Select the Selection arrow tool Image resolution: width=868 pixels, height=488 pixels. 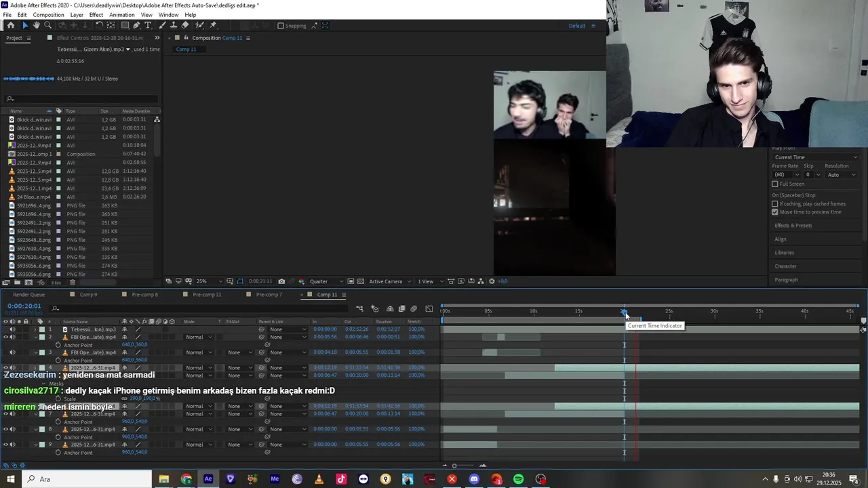tap(26, 25)
